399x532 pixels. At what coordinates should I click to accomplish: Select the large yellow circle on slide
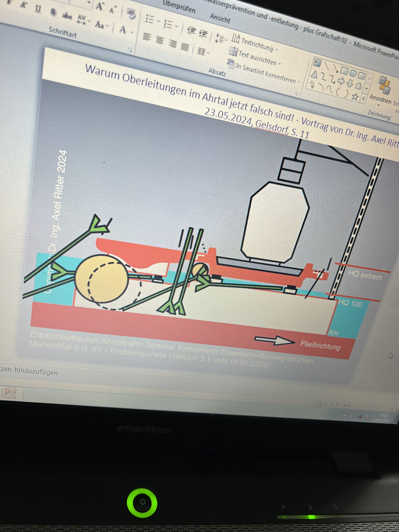[102, 279]
